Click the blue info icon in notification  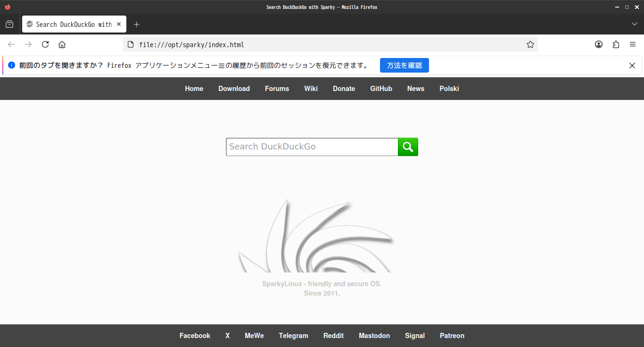[11, 66]
